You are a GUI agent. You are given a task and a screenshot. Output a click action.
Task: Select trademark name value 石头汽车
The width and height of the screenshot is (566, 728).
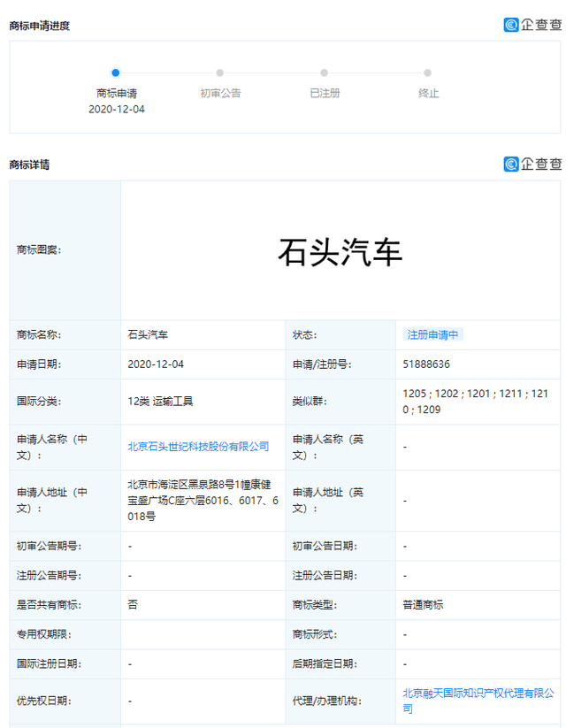[x=148, y=334]
